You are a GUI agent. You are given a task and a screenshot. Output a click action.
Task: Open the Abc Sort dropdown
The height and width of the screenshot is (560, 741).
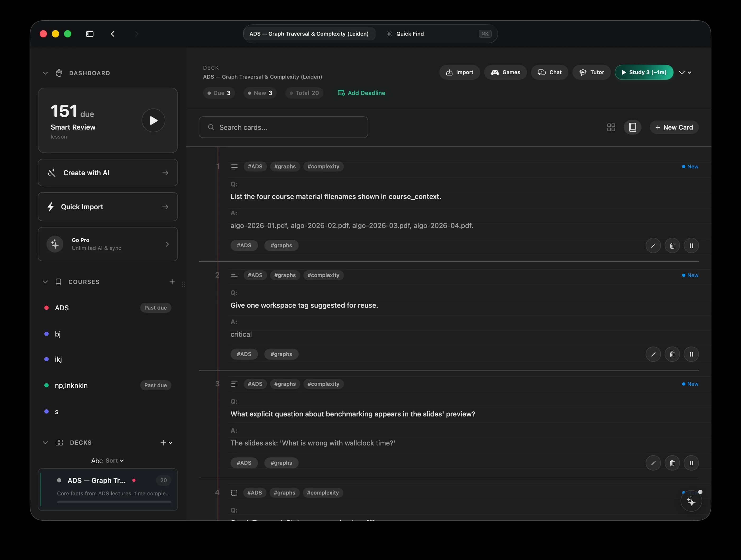(x=107, y=460)
